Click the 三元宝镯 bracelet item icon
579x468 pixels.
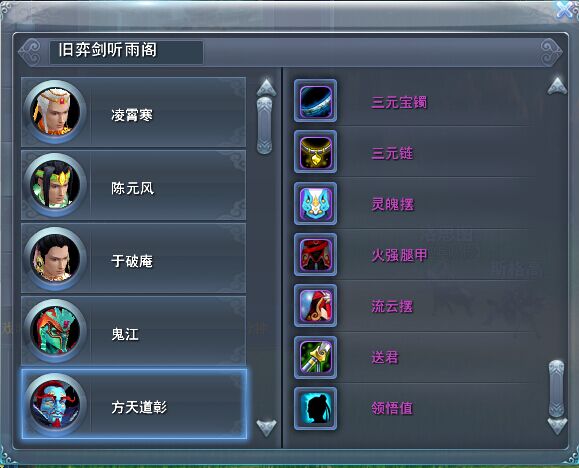pos(315,101)
